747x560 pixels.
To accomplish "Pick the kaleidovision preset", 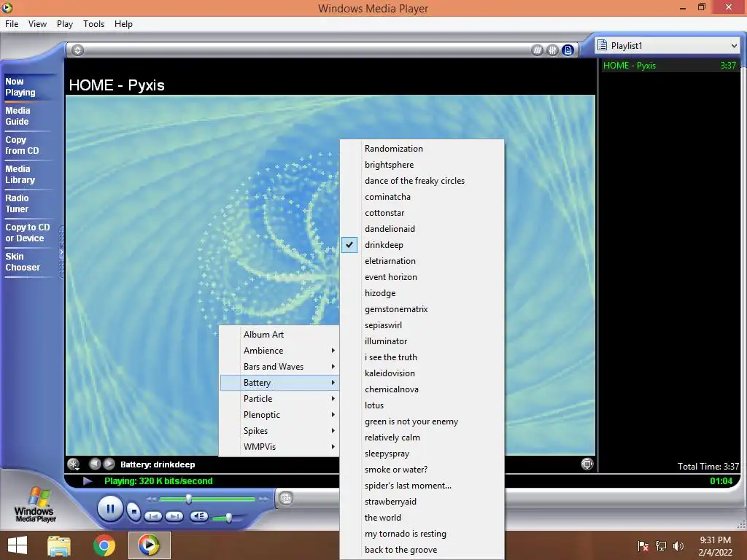I will [422, 373].
